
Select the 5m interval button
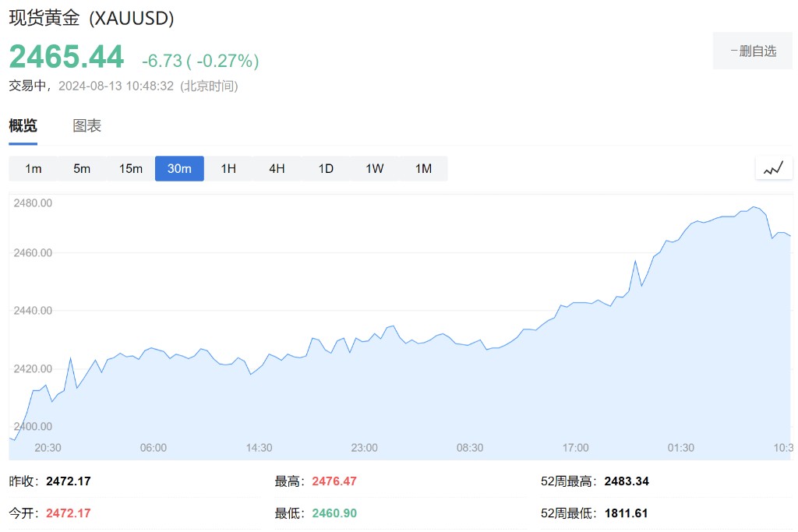[82, 168]
